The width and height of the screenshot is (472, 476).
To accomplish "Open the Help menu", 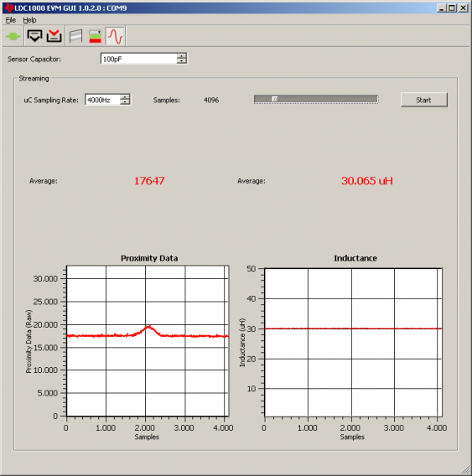I will [29, 20].
